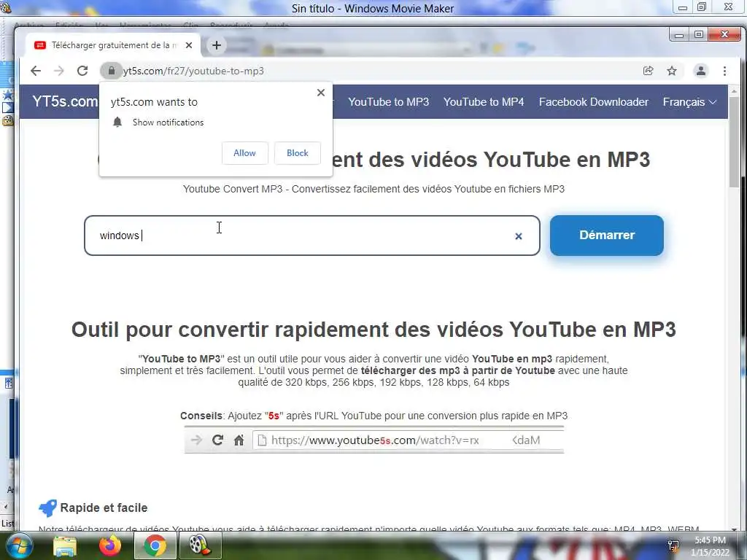Image resolution: width=747 pixels, height=560 pixels.
Task: Click the Outil pour convertir rapidement heading
Action: point(373,329)
